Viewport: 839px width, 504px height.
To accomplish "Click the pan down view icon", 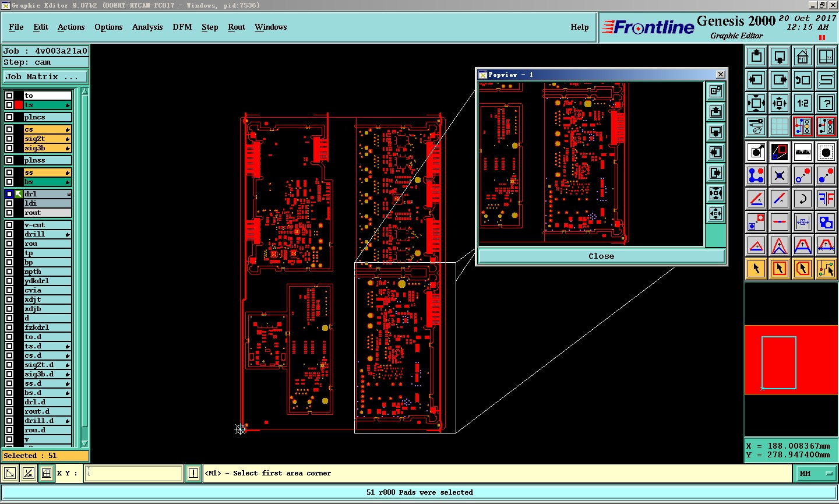I will click(780, 57).
